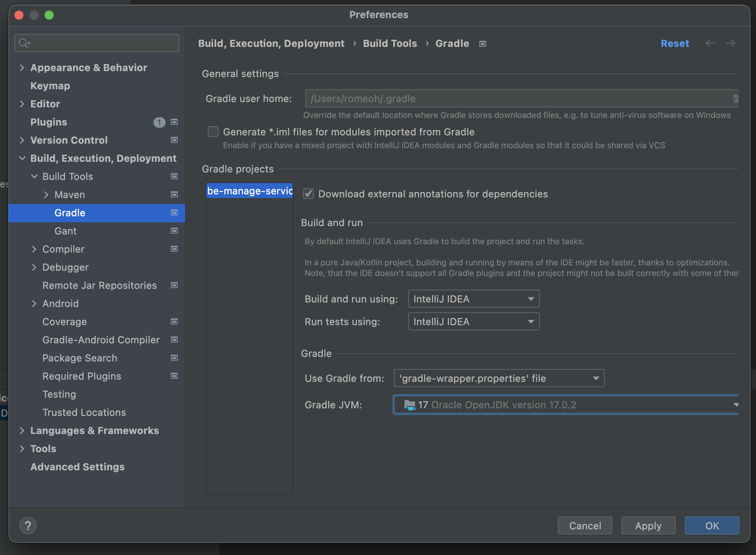Open the Run tests using dropdown
This screenshot has width=756, height=555.
[473, 322]
